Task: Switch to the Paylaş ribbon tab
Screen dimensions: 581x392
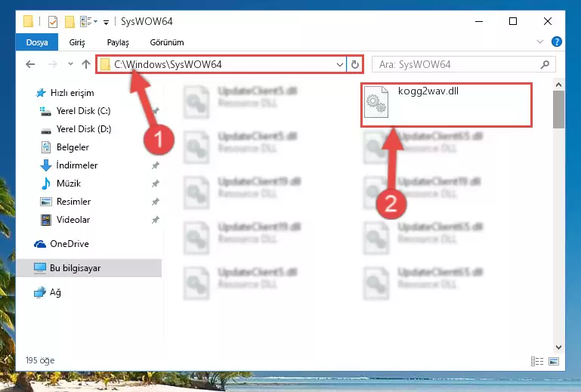Action: click(118, 42)
